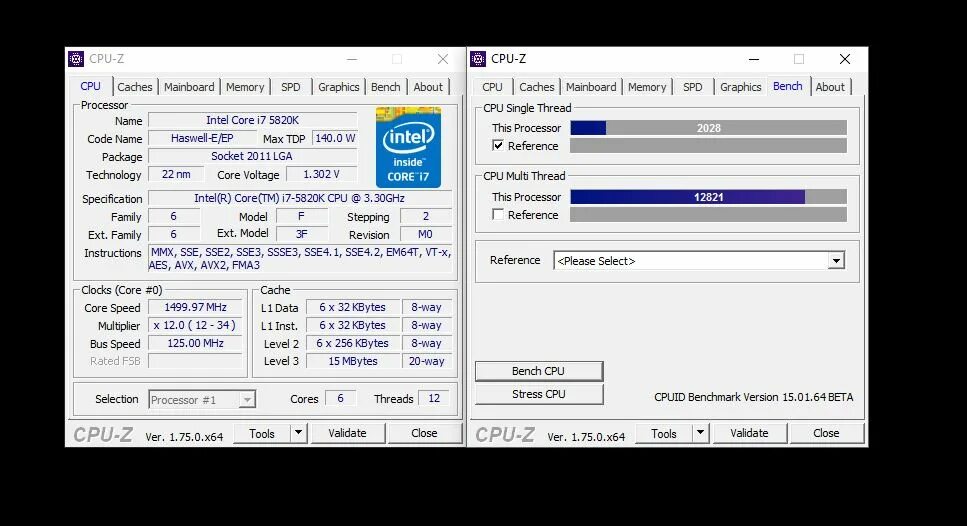
Task: Click Code Name value Haswell-E/EP
Action: pos(202,138)
